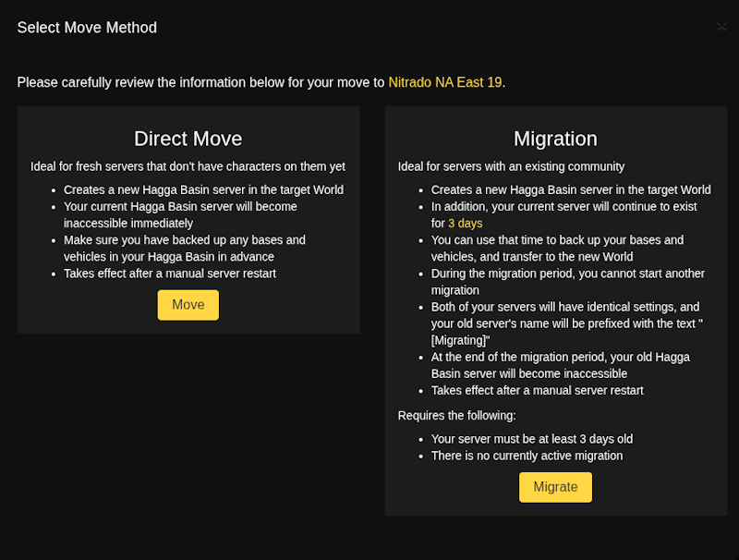
Task: Select the Migration heading
Action: (x=555, y=139)
